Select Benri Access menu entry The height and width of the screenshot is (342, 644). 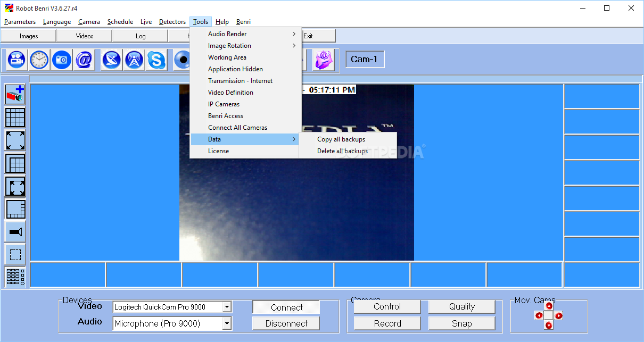(245, 116)
